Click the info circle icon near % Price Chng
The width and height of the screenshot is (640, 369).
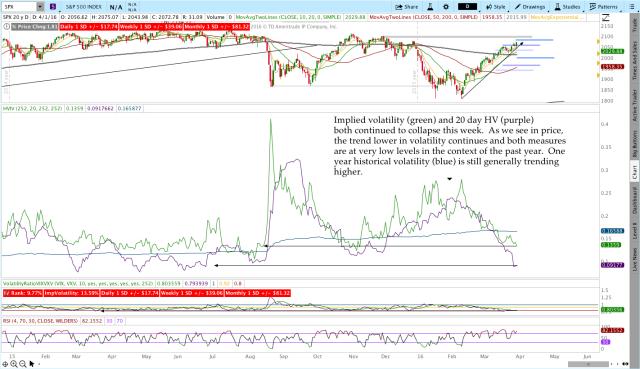tap(6, 27)
